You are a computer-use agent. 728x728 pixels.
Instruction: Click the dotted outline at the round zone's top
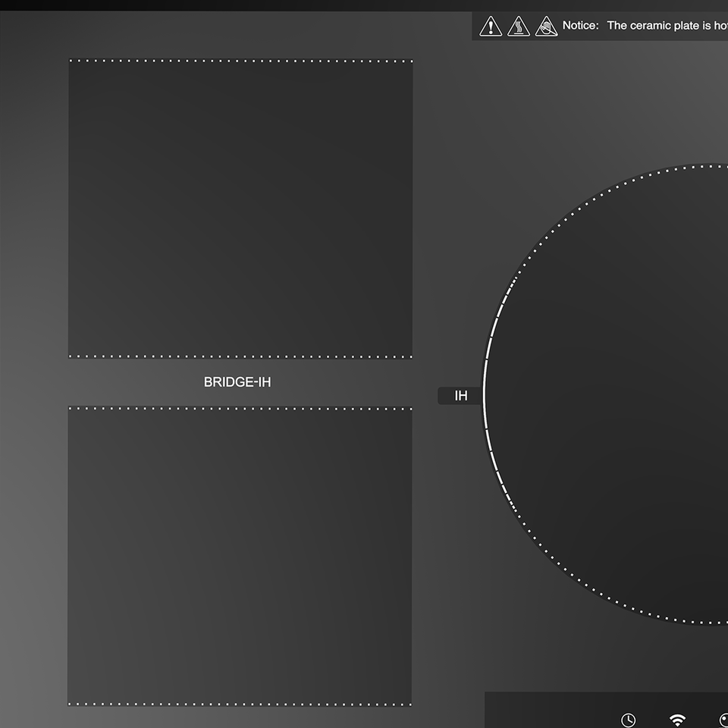click(x=705, y=166)
